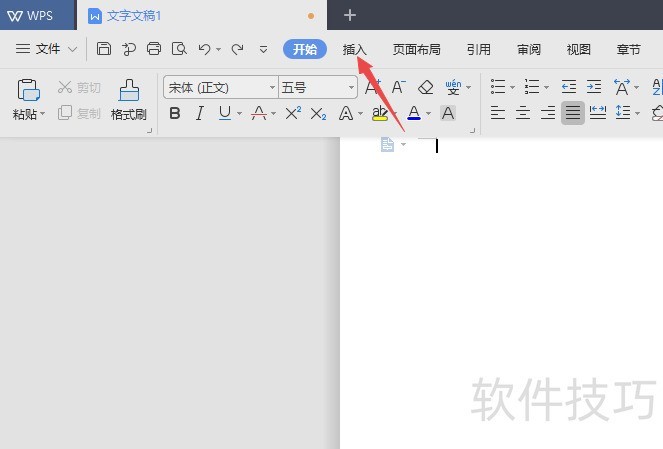Click the Clear Formatting eraser icon

tap(425, 88)
